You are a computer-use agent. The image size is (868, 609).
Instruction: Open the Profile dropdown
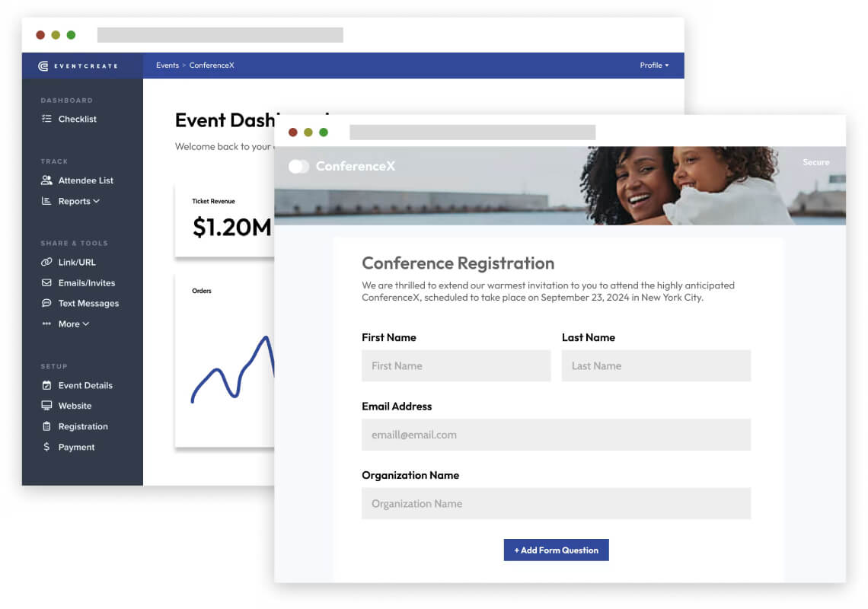point(654,65)
